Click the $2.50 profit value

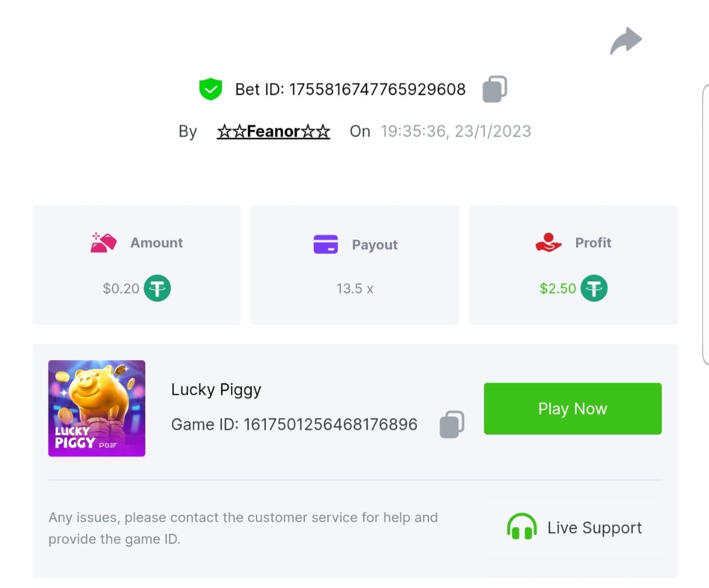[558, 289]
